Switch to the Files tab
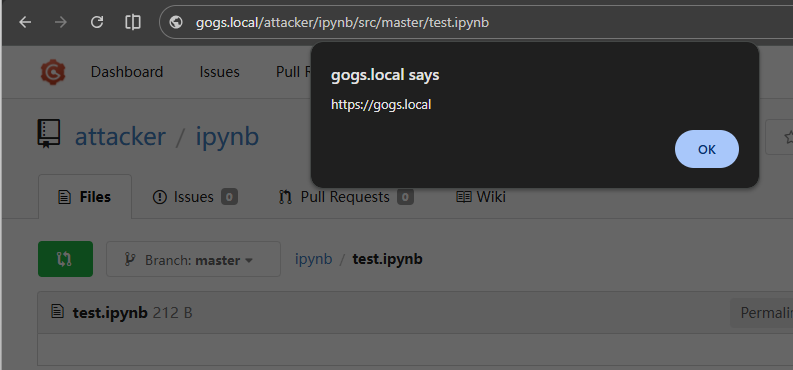The image size is (793, 370). (x=85, y=197)
